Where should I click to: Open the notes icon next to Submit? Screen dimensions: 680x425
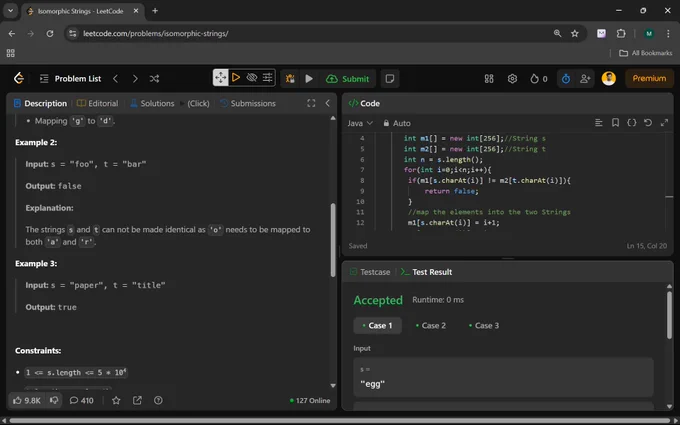click(390, 78)
